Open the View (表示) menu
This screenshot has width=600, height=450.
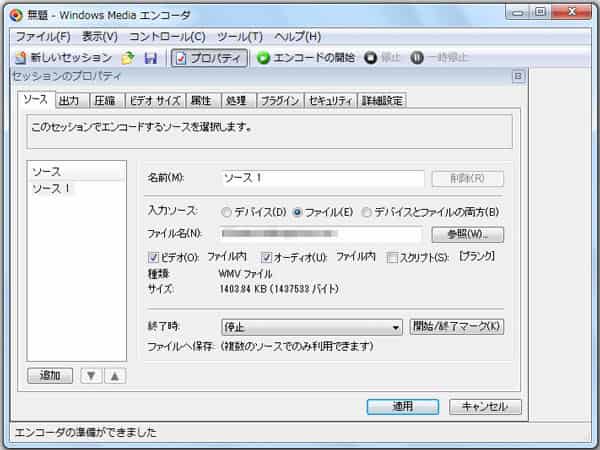pos(100,37)
